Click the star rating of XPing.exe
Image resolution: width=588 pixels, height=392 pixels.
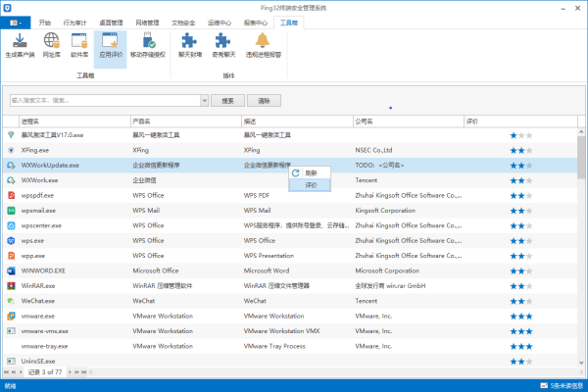[x=521, y=150]
